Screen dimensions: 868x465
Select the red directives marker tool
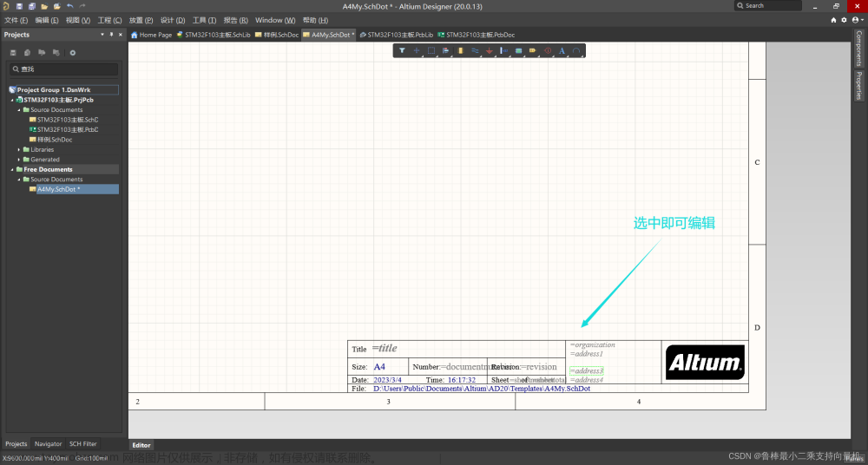point(548,50)
